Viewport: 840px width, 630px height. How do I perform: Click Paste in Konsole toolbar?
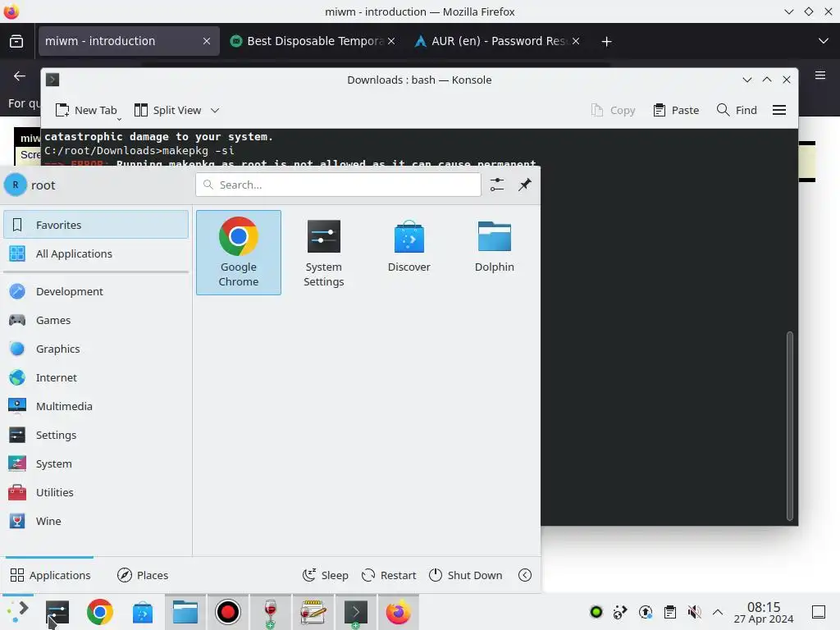pyautogui.click(x=676, y=110)
